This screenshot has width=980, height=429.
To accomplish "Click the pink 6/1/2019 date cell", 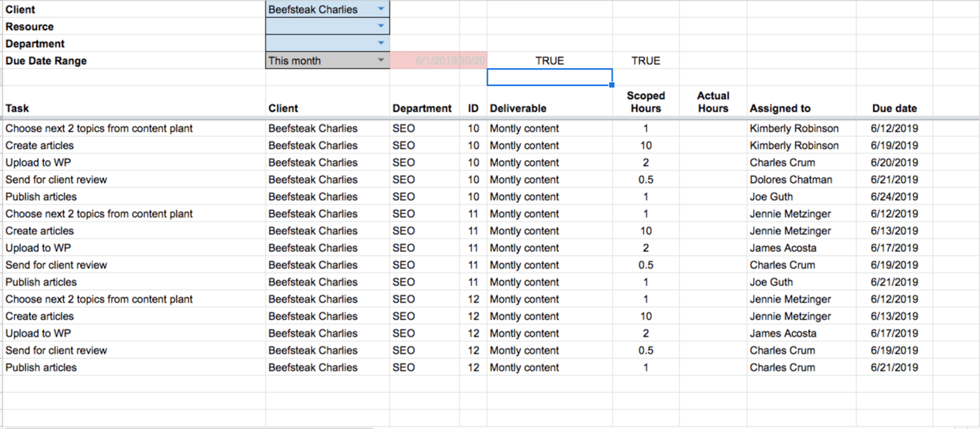I will point(425,61).
